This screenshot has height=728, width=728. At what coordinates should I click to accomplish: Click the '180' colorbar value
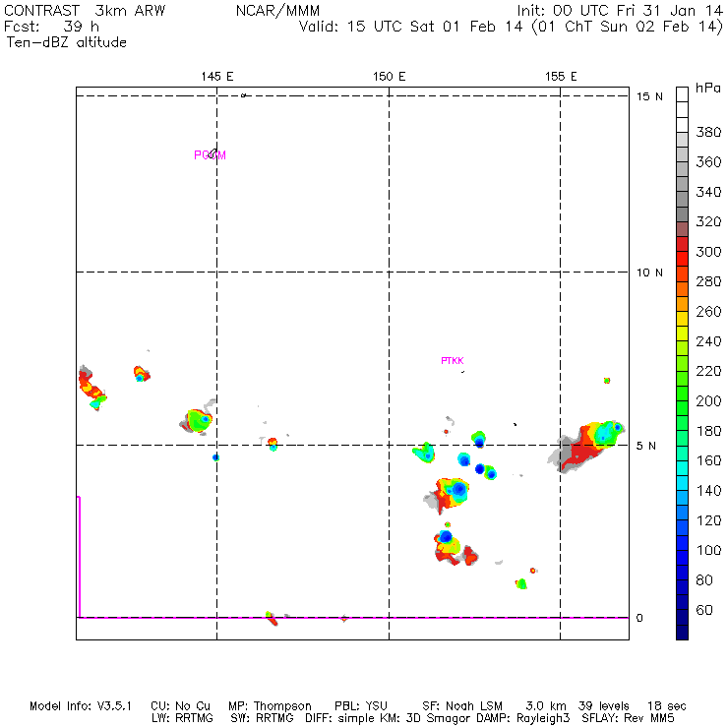click(x=708, y=431)
